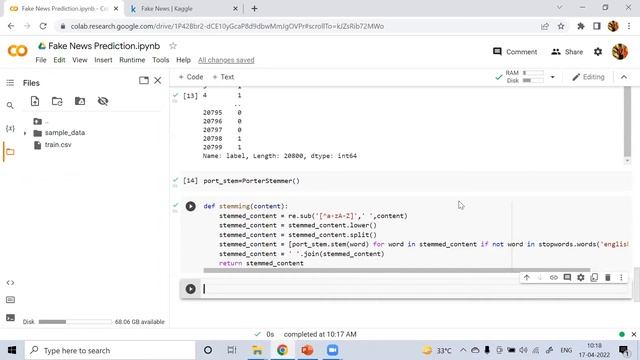Open the command palette icon
640x360 pixels.
click(10, 300)
